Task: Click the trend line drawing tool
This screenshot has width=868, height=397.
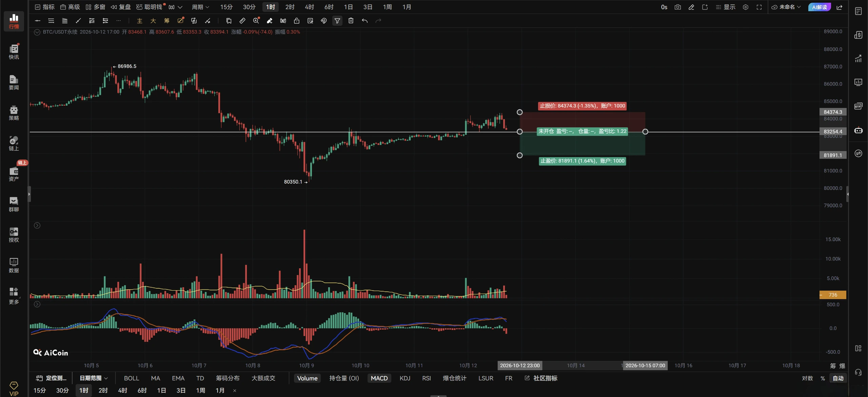Action: tap(78, 21)
